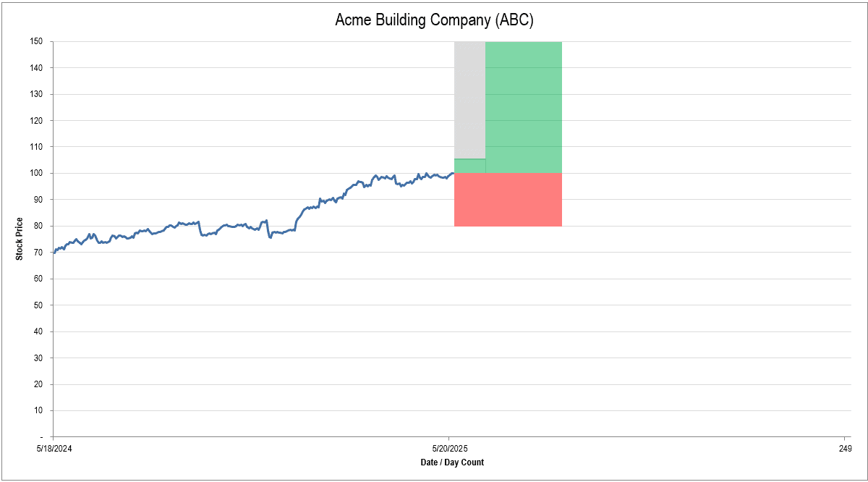Click the 150 value on vertical axis
Screen dimensions: 868x482
click(x=38, y=41)
